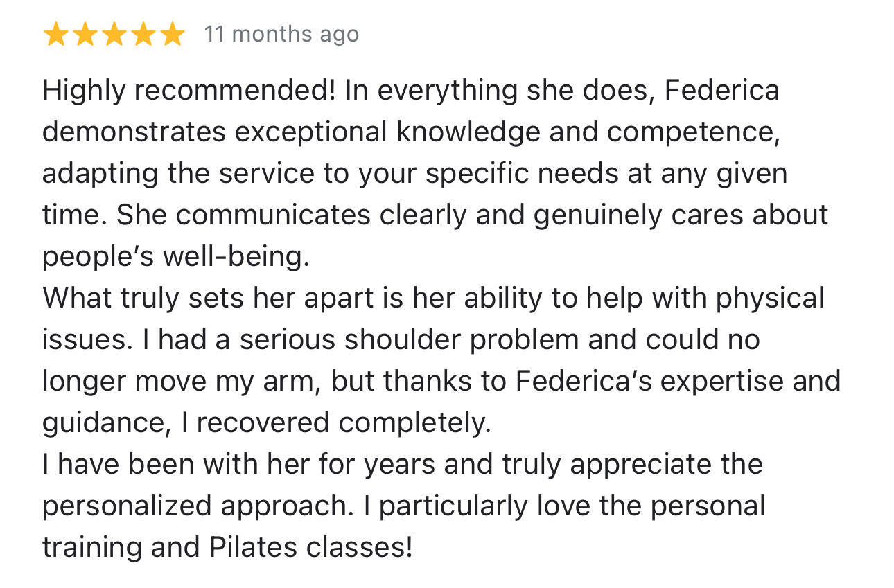The width and height of the screenshot is (894, 588).
Task: Click the first gold star
Action: coord(55,34)
